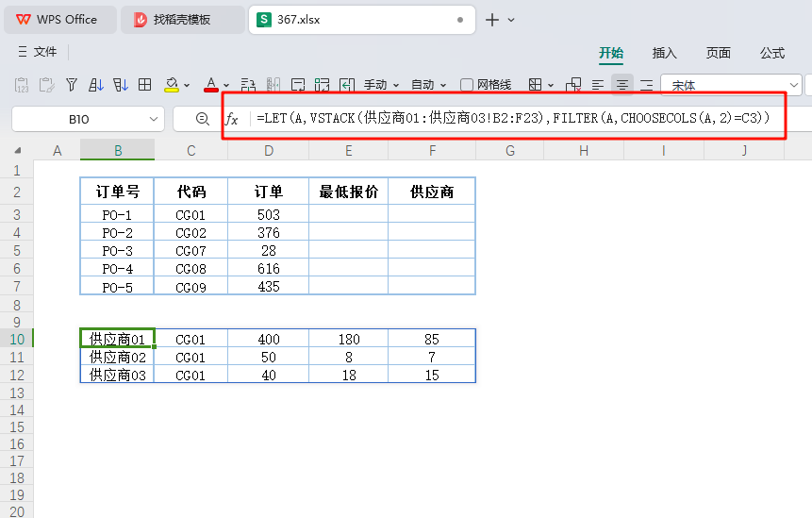This screenshot has height=518, width=812.
Task: Click the merge cells icon with red x
Action: (573, 84)
